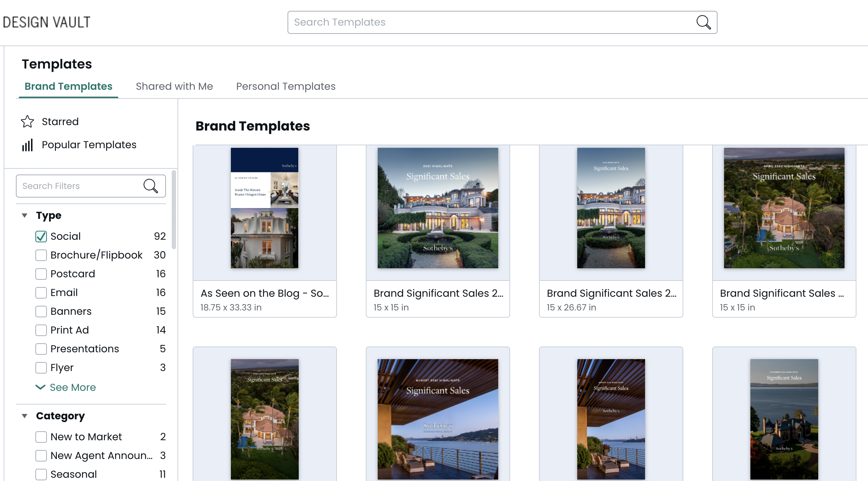The width and height of the screenshot is (868, 481).
Task: Click the Seasonal count '11'
Action: tap(162, 475)
